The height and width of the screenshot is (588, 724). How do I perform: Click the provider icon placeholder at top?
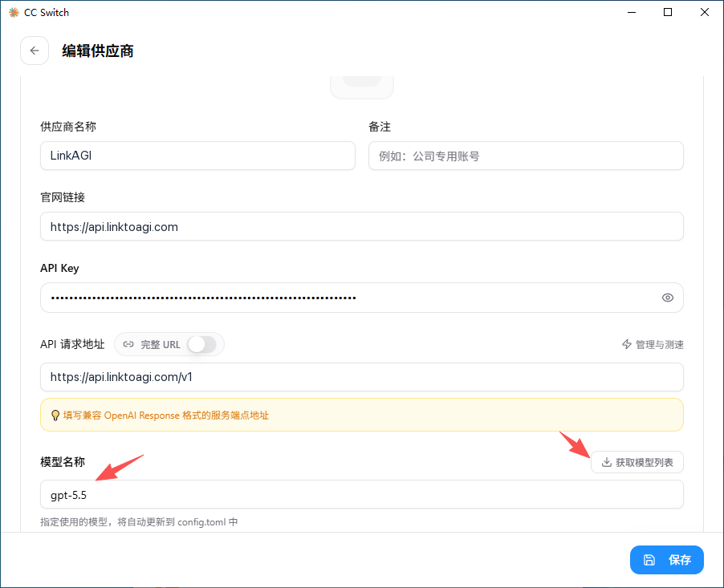[x=362, y=87]
